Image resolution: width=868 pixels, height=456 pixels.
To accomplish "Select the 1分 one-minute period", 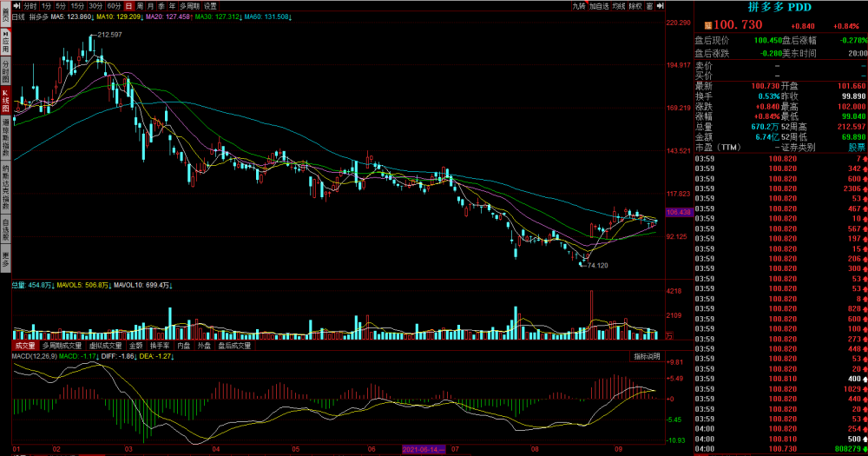I will point(46,6).
